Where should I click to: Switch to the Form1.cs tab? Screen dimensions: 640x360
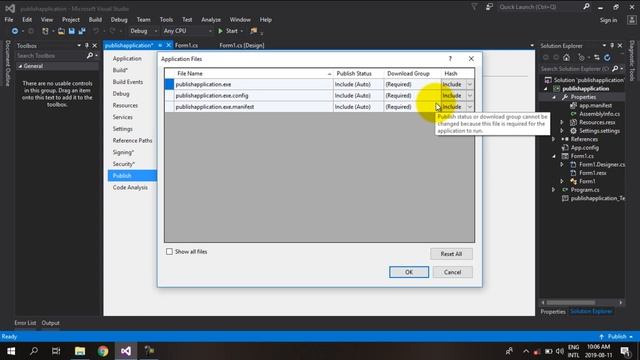[187, 45]
